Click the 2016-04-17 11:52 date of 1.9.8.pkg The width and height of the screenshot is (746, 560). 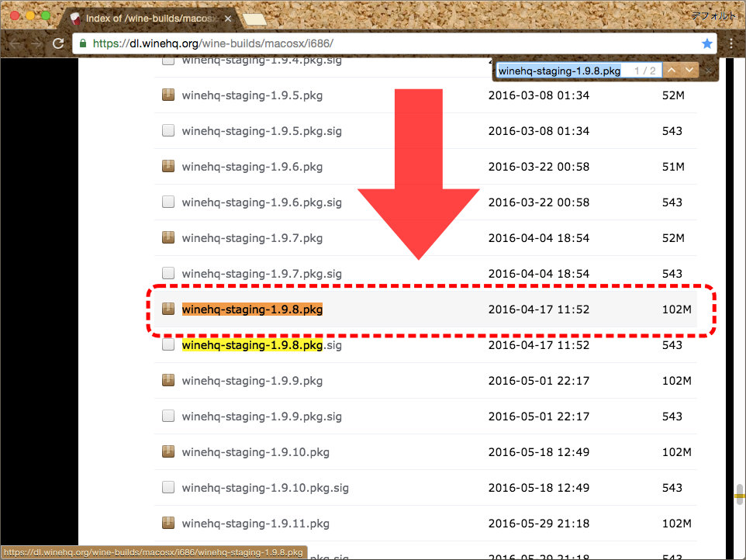pyautogui.click(x=539, y=309)
